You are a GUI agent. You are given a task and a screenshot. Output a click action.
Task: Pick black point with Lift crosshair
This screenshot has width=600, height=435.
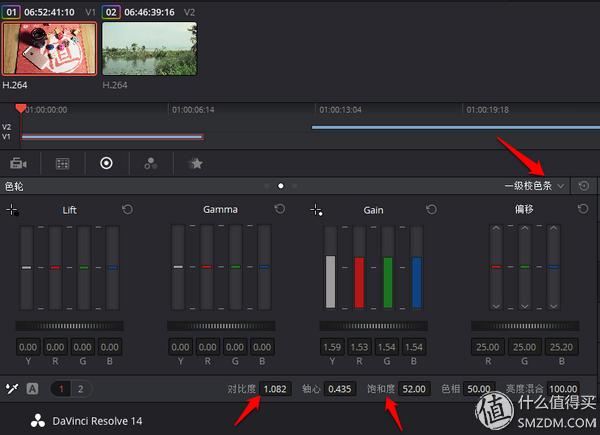click(12, 210)
